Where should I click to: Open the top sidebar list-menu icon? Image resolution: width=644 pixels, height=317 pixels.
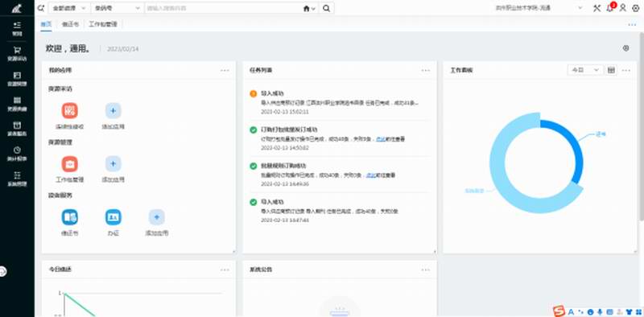17,25
